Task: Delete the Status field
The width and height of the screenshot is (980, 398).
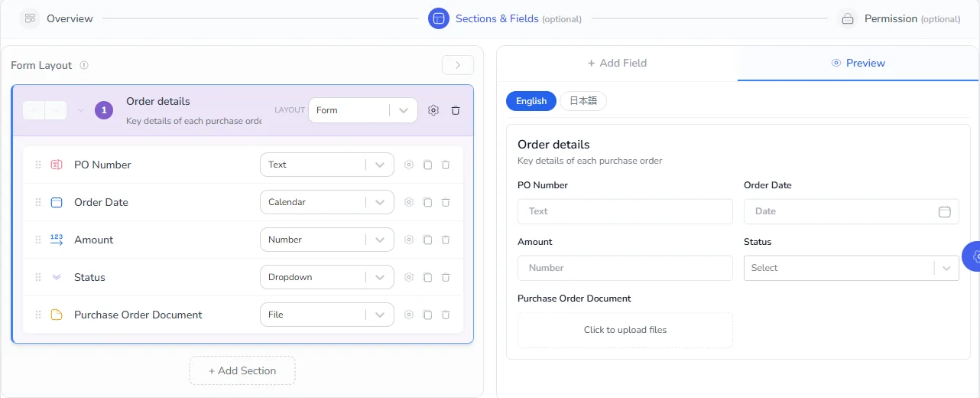Action: [x=446, y=277]
